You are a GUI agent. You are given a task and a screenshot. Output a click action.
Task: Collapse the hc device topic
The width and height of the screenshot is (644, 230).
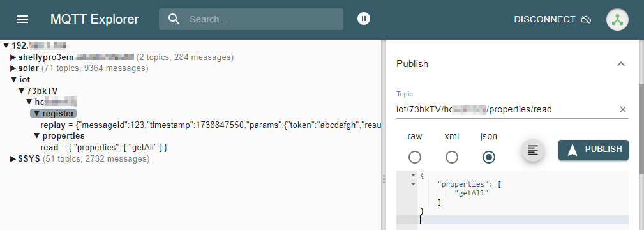click(29, 102)
